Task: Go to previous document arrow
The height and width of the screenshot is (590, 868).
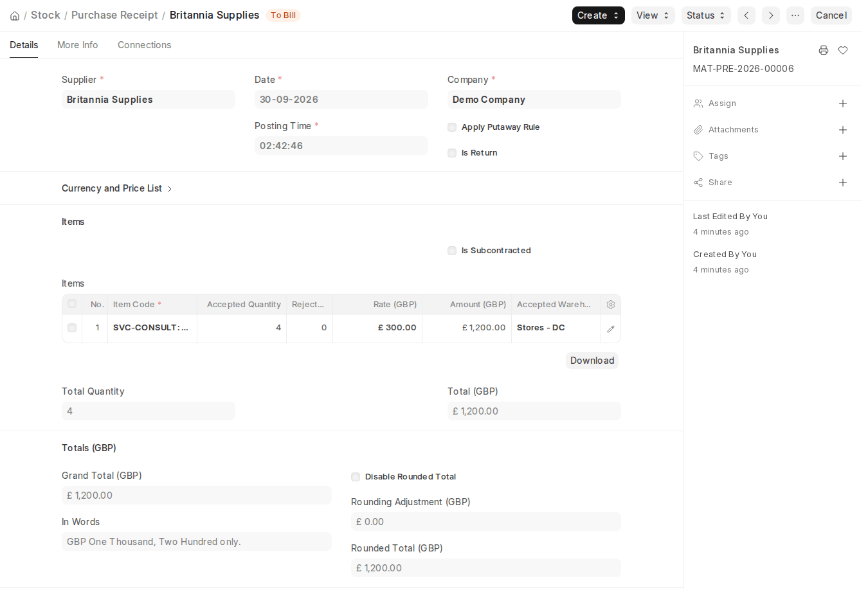Action: (x=746, y=15)
